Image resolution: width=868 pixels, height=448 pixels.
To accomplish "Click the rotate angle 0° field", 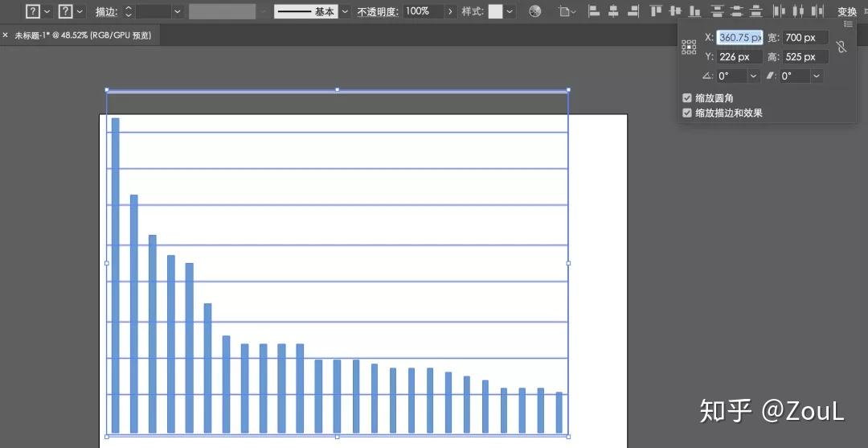I will [732, 76].
